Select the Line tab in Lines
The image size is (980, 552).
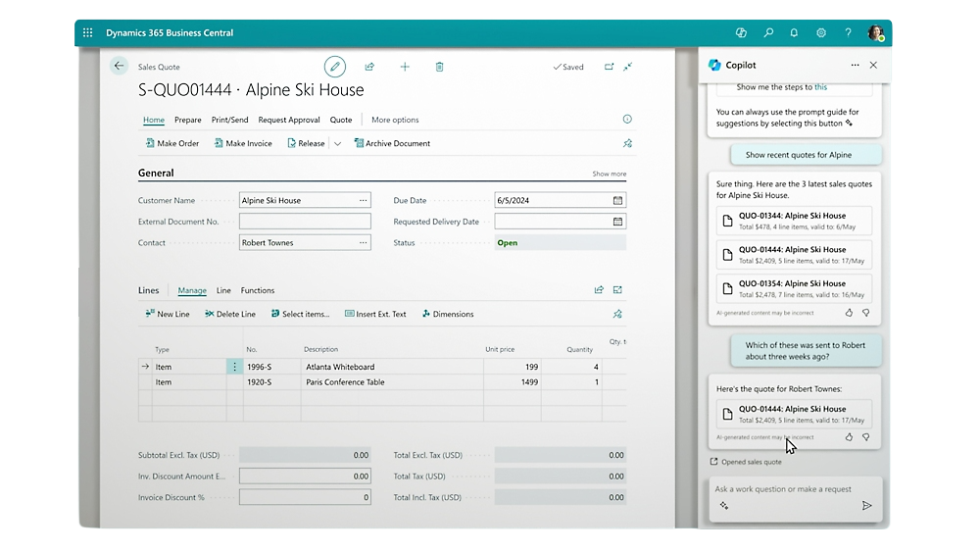pyautogui.click(x=223, y=290)
